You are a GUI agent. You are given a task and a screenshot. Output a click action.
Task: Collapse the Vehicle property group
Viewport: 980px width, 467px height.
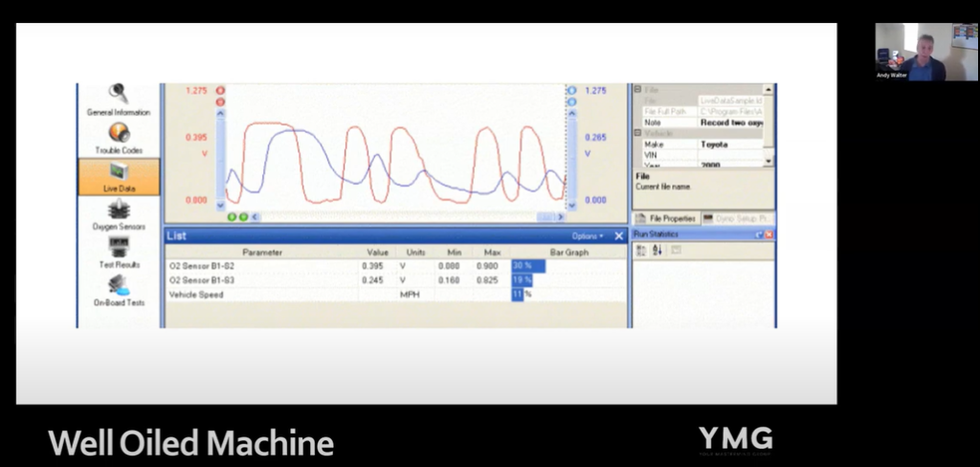coord(637,133)
